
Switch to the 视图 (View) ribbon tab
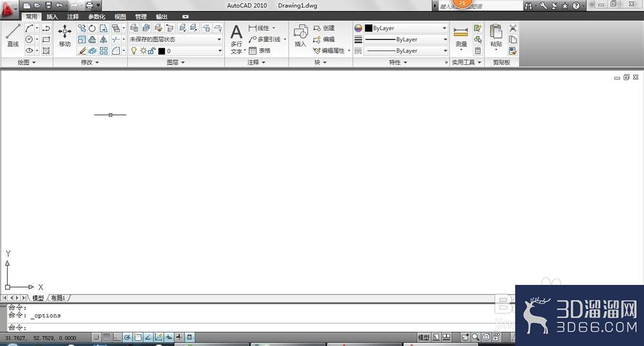(120, 17)
